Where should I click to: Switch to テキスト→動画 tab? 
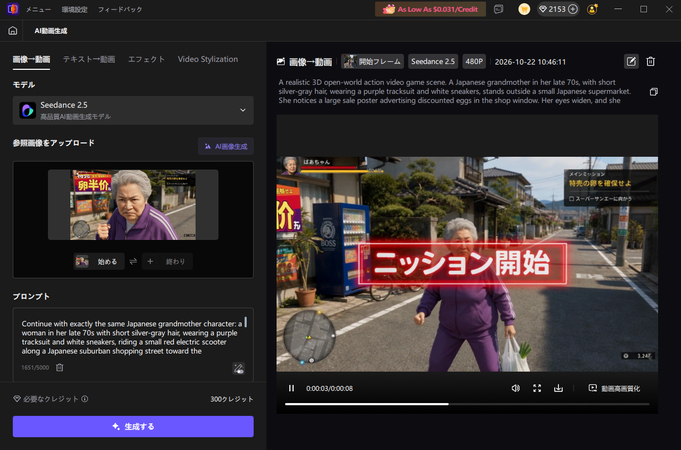pyautogui.click(x=89, y=60)
